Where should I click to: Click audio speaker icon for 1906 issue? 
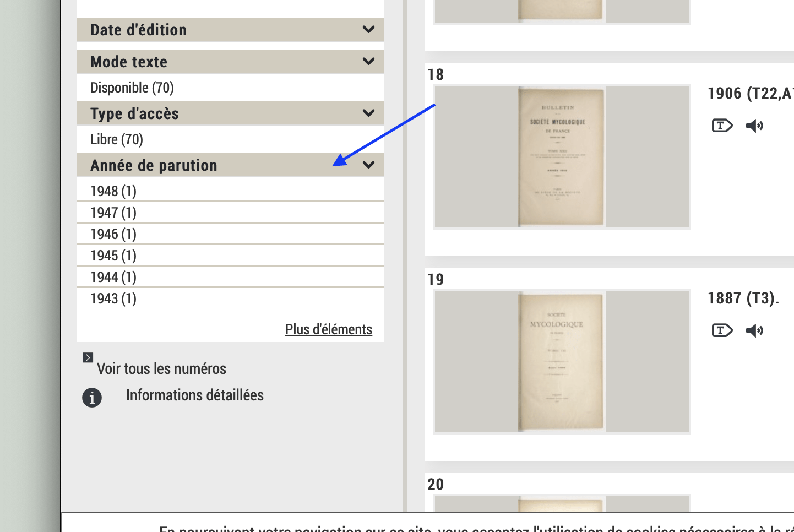(754, 126)
